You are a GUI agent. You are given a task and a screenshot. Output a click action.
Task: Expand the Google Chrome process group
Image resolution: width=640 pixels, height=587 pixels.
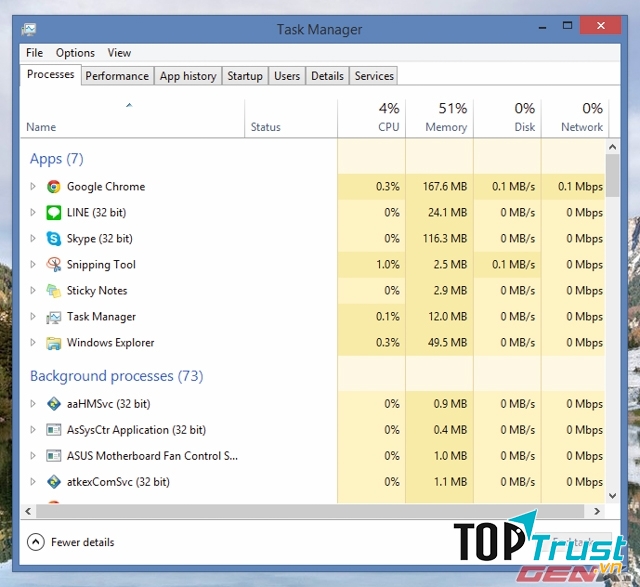33,187
